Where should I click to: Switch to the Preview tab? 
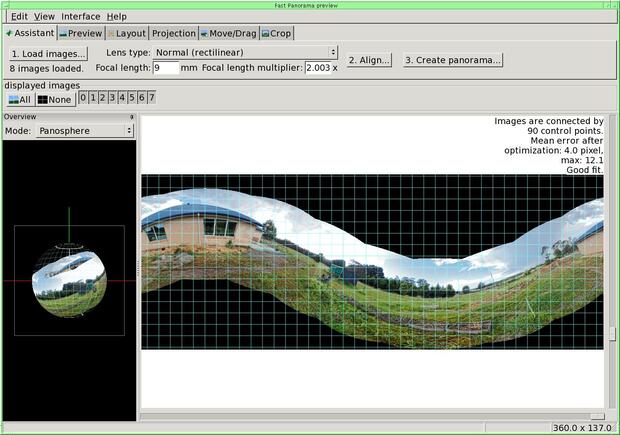80,33
